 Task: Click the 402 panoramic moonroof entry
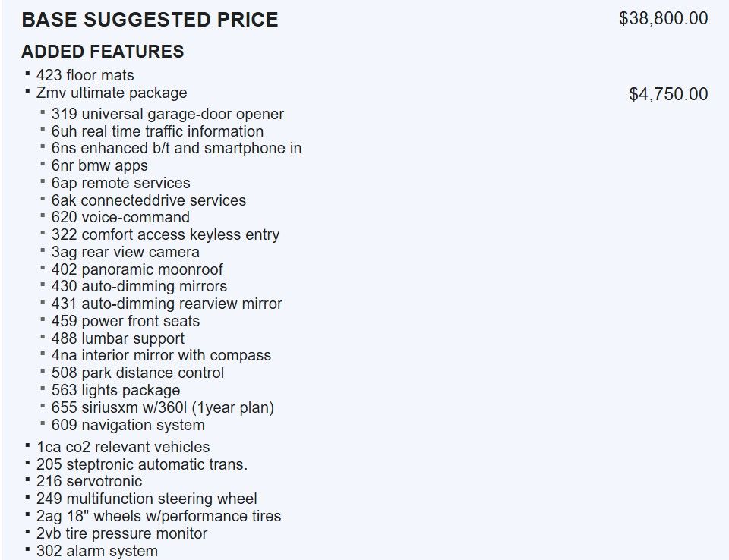point(137,269)
